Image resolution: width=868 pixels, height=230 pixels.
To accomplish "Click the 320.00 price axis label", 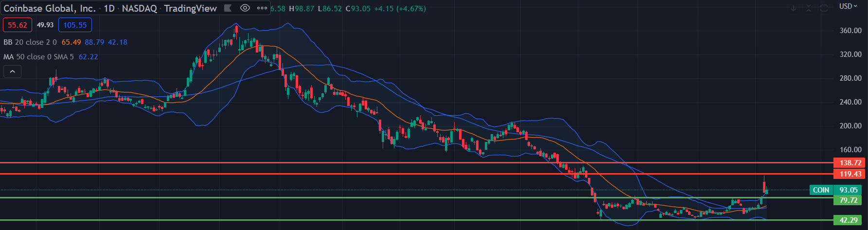I will [x=850, y=54].
